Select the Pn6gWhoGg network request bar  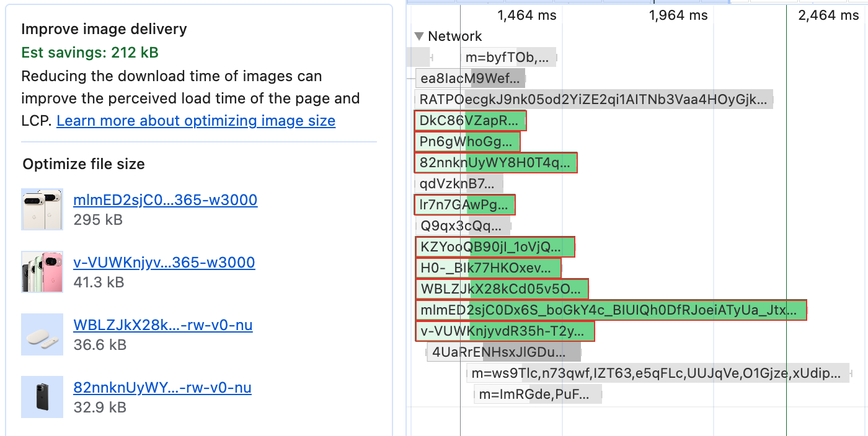coord(467,141)
